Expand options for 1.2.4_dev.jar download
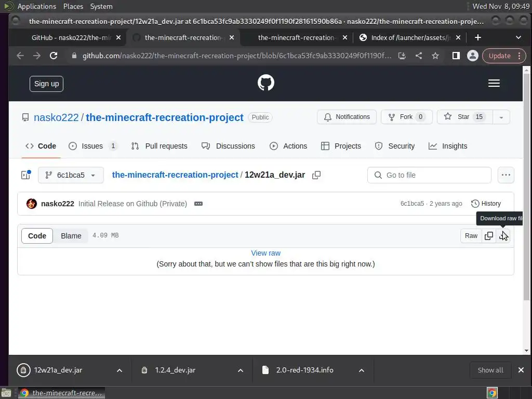This screenshot has height=399, width=532. 241,370
